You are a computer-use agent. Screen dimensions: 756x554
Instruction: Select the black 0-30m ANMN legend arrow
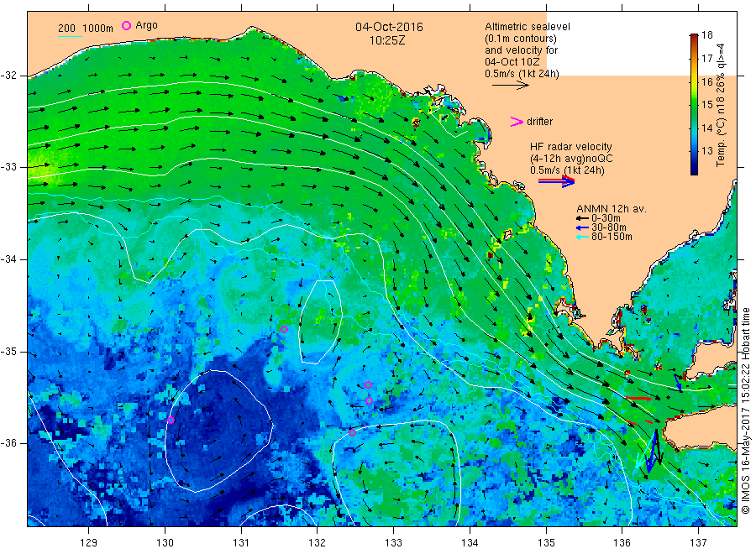point(582,219)
